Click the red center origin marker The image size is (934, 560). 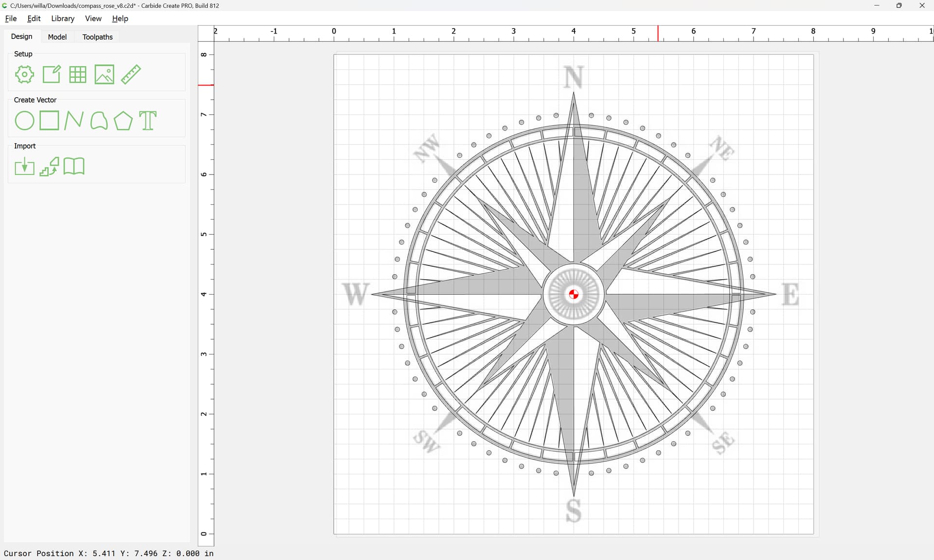(x=574, y=294)
